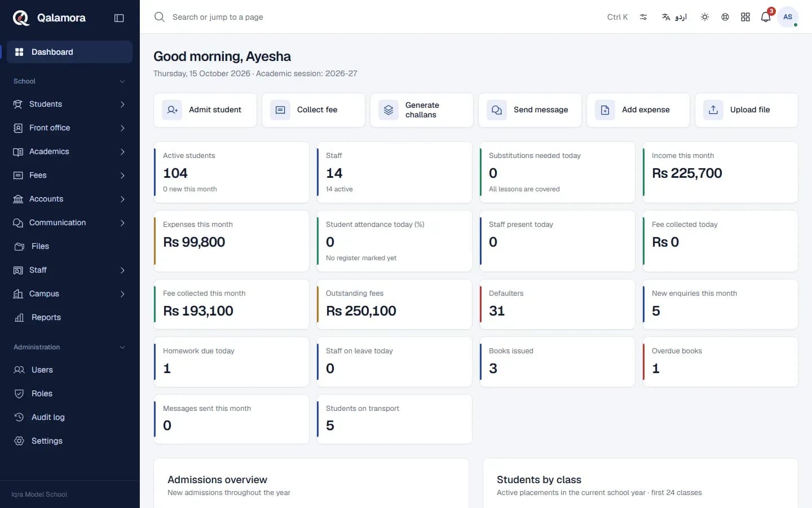Image resolution: width=812 pixels, height=508 pixels.
Task: Click the Users people icon
Action: point(19,370)
